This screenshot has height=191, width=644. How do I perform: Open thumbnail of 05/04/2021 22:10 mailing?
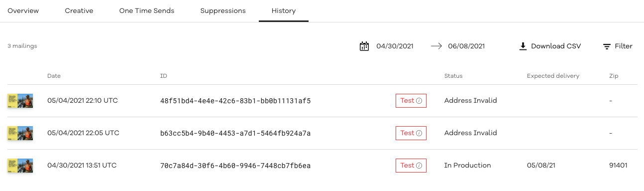pos(20,101)
